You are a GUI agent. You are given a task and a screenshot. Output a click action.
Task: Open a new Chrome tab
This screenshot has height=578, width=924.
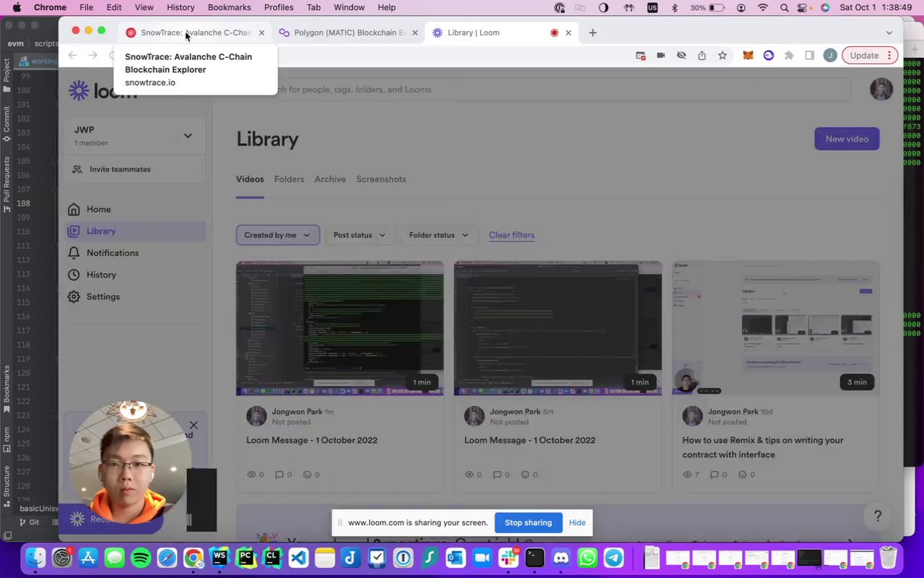pyautogui.click(x=593, y=33)
